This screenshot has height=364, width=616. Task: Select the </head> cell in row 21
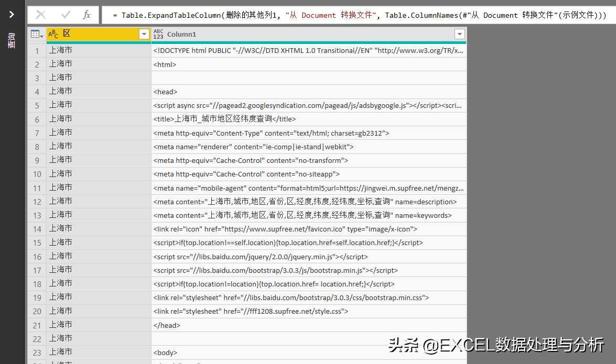(309, 326)
